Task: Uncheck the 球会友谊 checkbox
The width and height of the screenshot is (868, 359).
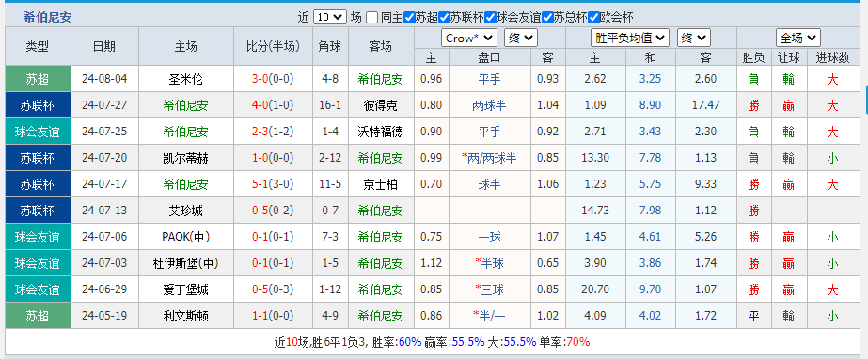Action: pos(490,17)
